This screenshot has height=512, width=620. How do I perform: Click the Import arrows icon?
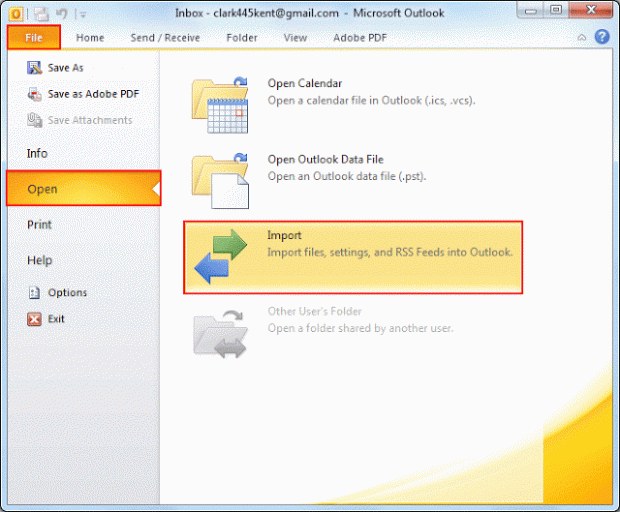(221, 256)
